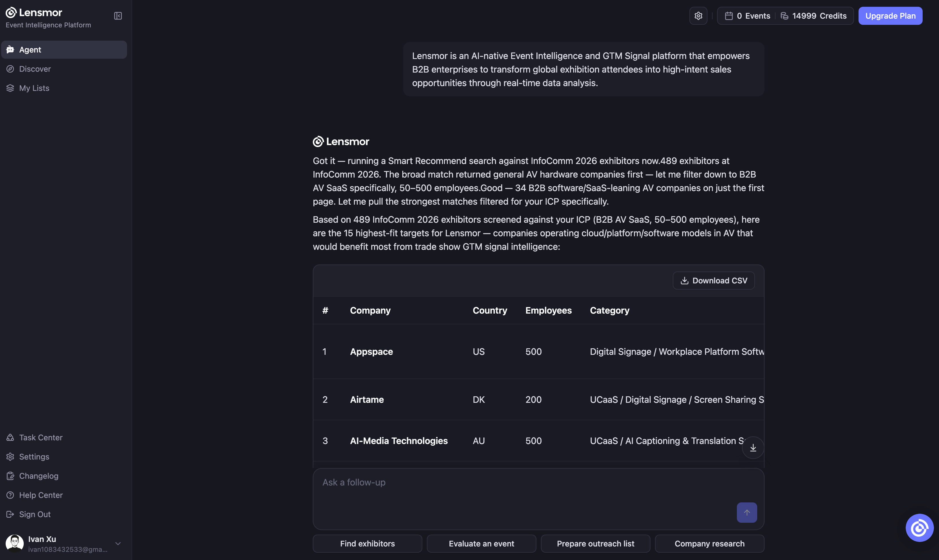
Task: Click the Lensmor description message bubble
Action: [584, 69]
